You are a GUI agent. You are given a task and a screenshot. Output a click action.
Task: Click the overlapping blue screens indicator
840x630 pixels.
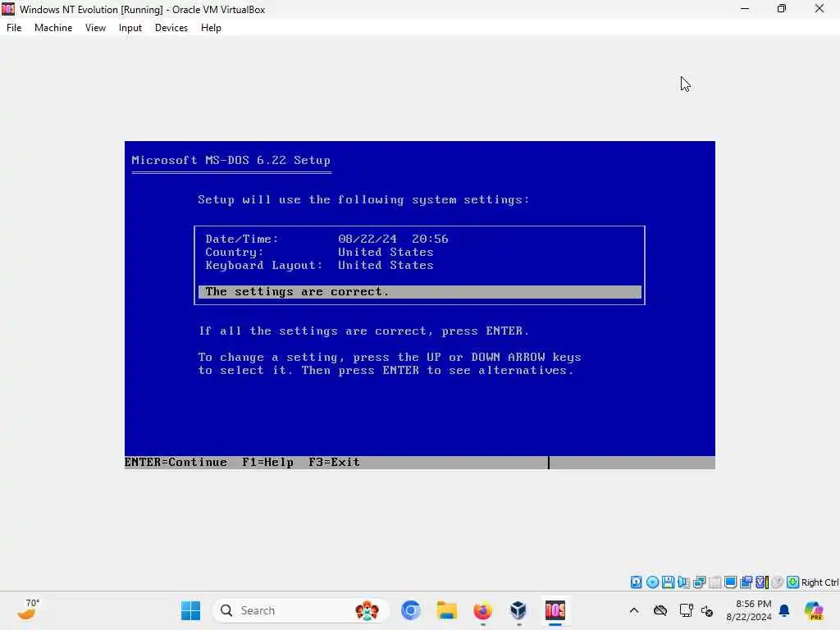(x=746, y=582)
